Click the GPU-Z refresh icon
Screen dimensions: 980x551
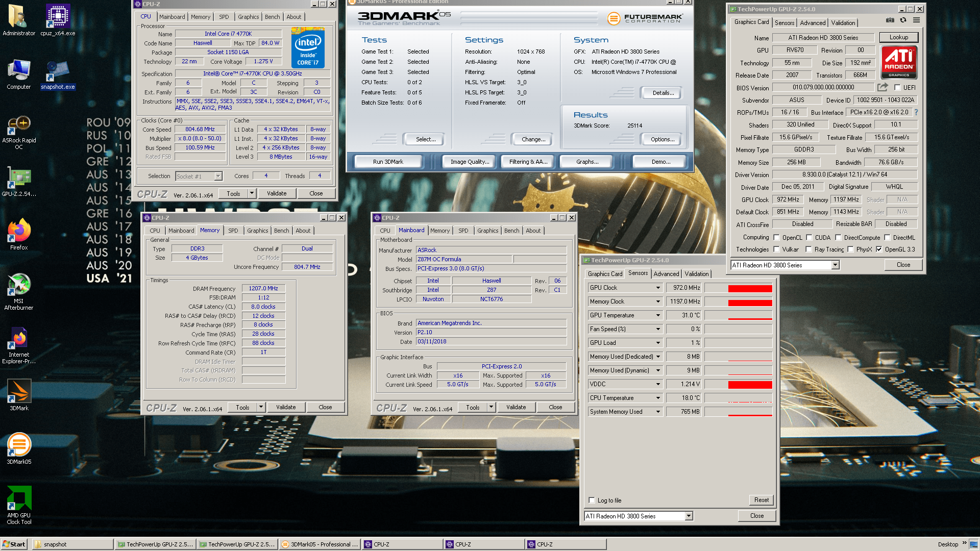(x=903, y=20)
